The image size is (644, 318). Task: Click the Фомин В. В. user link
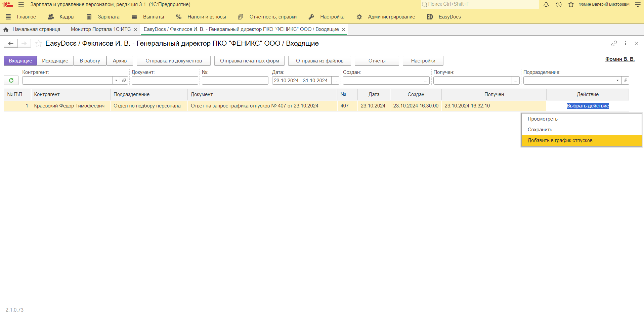[619, 59]
